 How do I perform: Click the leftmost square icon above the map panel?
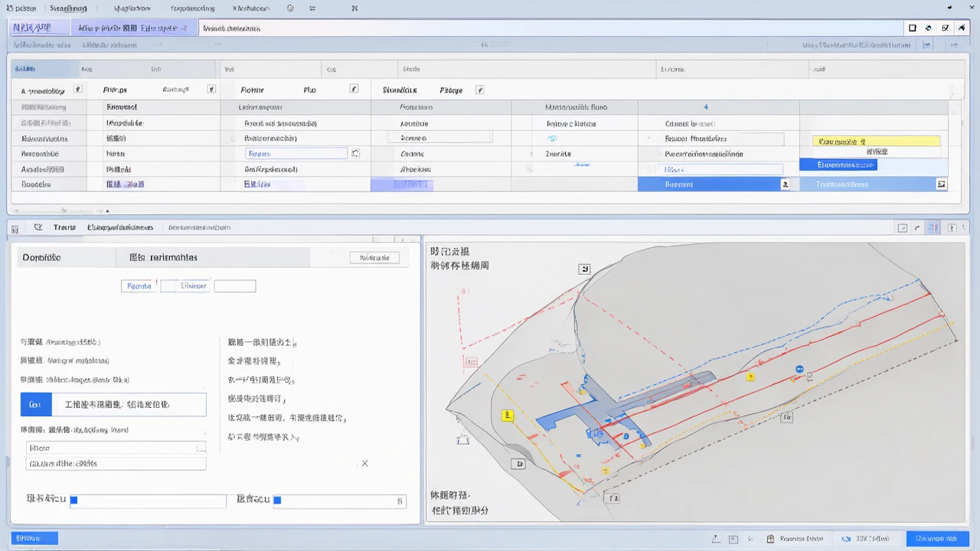pos(903,227)
